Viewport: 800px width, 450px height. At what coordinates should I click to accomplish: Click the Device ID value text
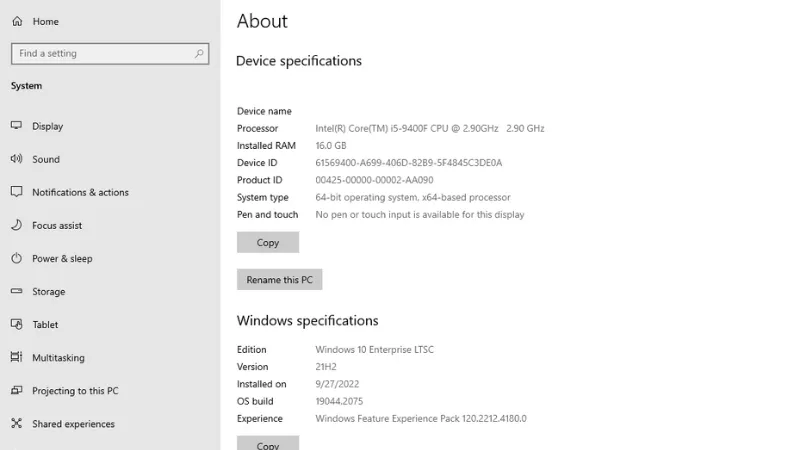coord(408,163)
